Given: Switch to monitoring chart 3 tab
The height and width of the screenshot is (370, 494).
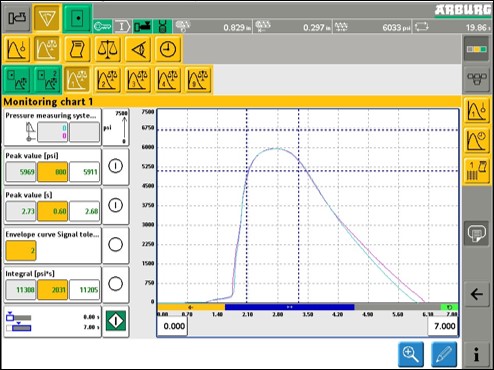Looking at the screenshot, I should click(138, 80).
